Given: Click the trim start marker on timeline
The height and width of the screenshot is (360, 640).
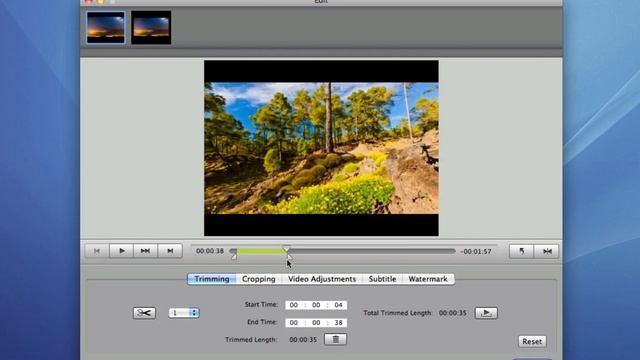Looking at the screenshot, I should 233,256.
